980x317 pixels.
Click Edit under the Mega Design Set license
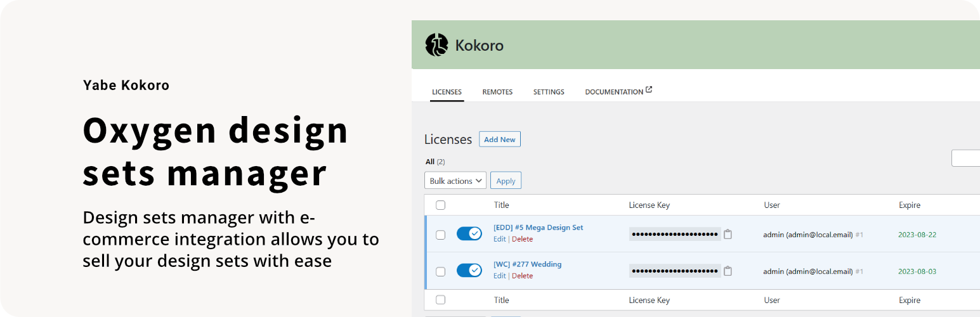coord(499,239)
